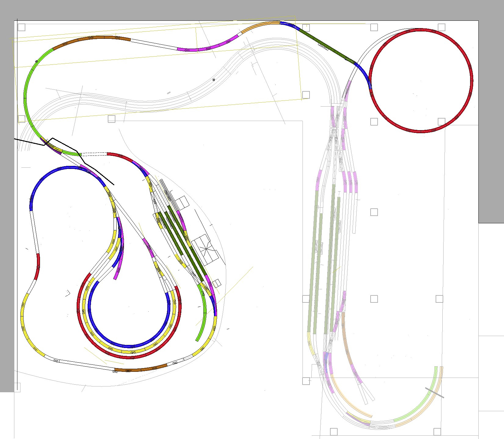This screenshot has height=439, width=504.
Task: Click the brown track segment at the bottom
Action: (140, 368)
